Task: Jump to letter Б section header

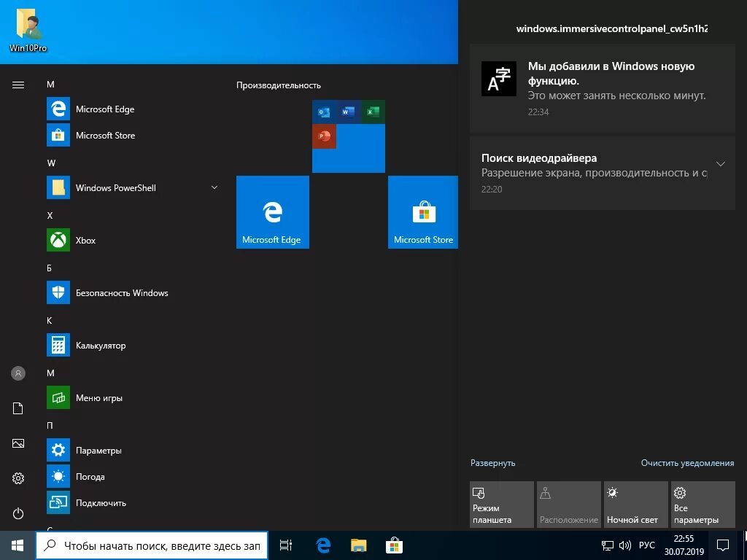Action: point(49,268)
